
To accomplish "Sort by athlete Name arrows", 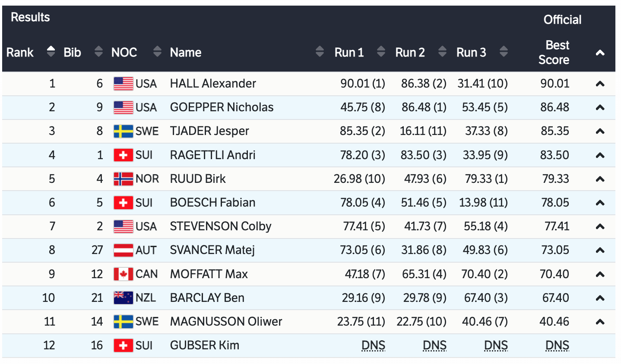I will click(320, 52).
